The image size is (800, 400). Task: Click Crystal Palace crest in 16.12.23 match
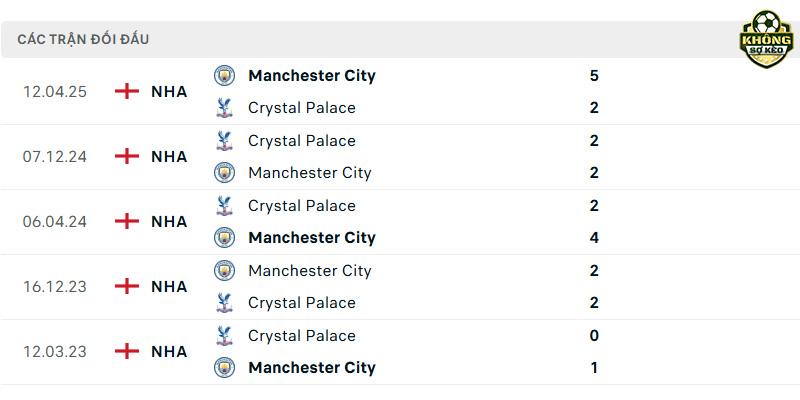tap(224, 303)
